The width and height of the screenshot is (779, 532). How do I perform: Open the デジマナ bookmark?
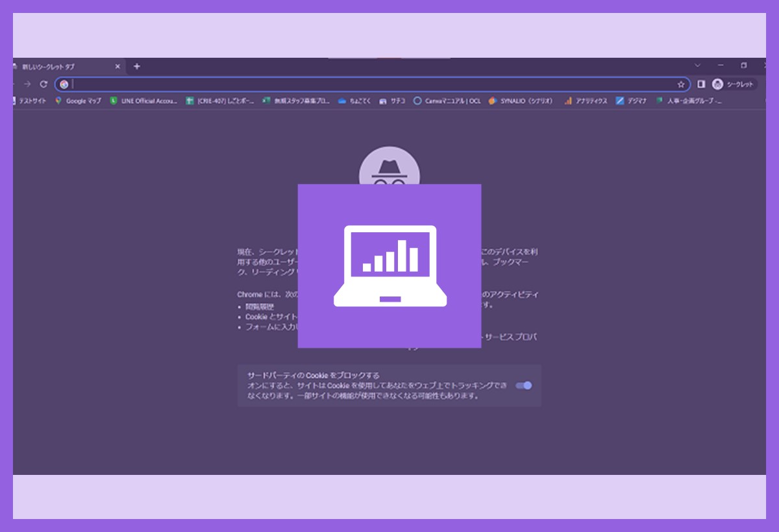(631, 101)
